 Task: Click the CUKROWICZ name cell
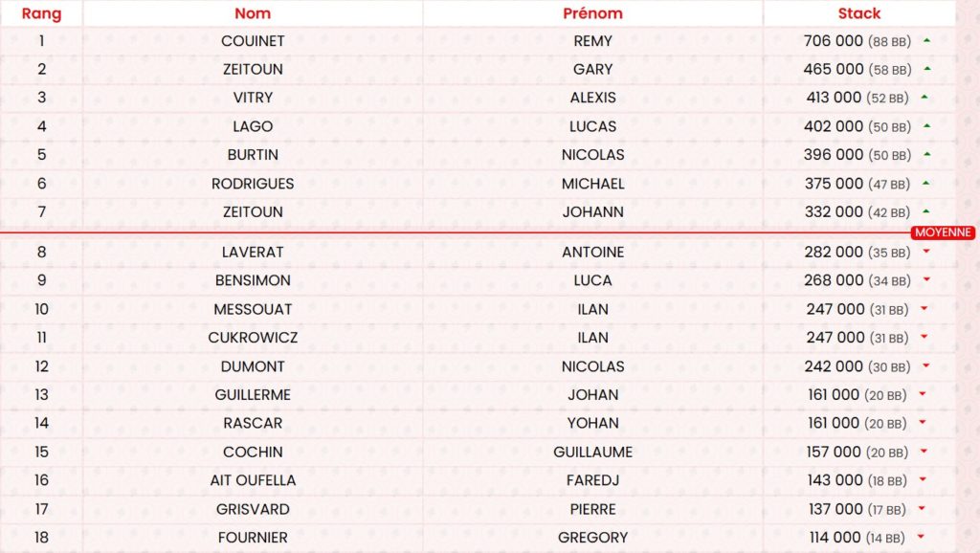[253, 338]
